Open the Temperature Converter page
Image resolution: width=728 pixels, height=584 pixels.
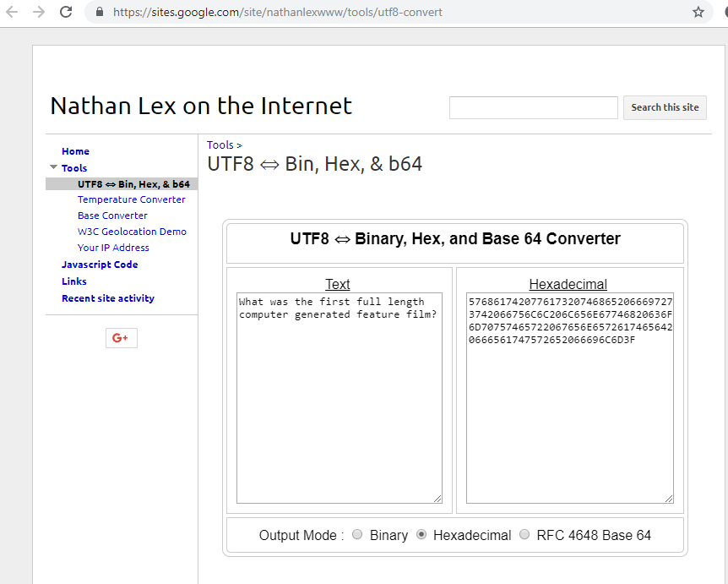tap(132, 199)
